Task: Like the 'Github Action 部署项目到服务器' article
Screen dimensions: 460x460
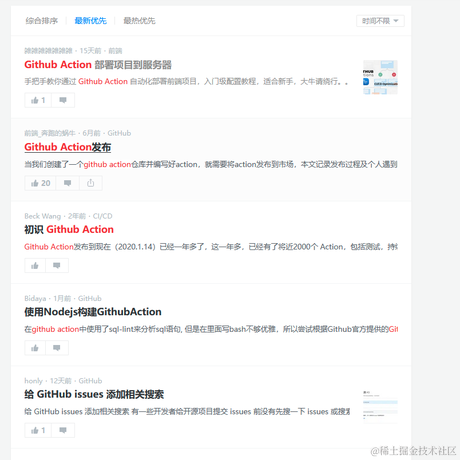Action: click(x=38, y=100)
